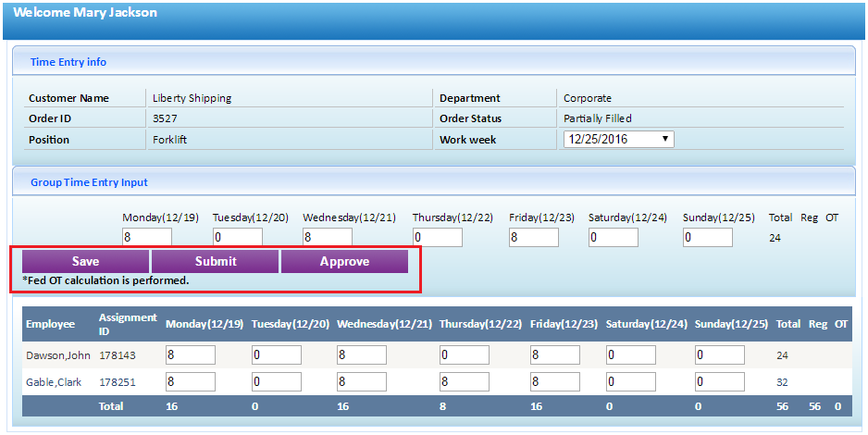Select the Group Time Entry Input header
The height and width of the screenshot is (435, 868).
click(434, 181)
